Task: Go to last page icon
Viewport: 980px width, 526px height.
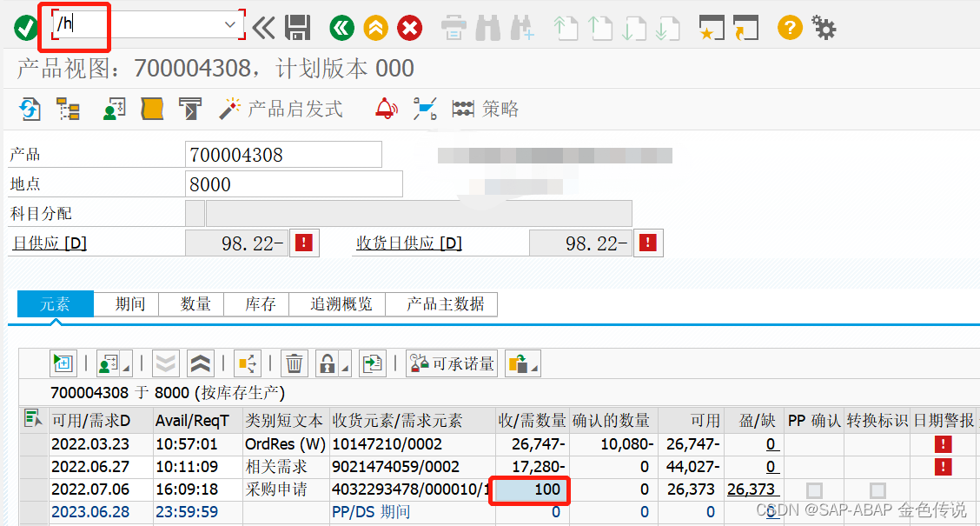Action: click(x=667, y=28)
